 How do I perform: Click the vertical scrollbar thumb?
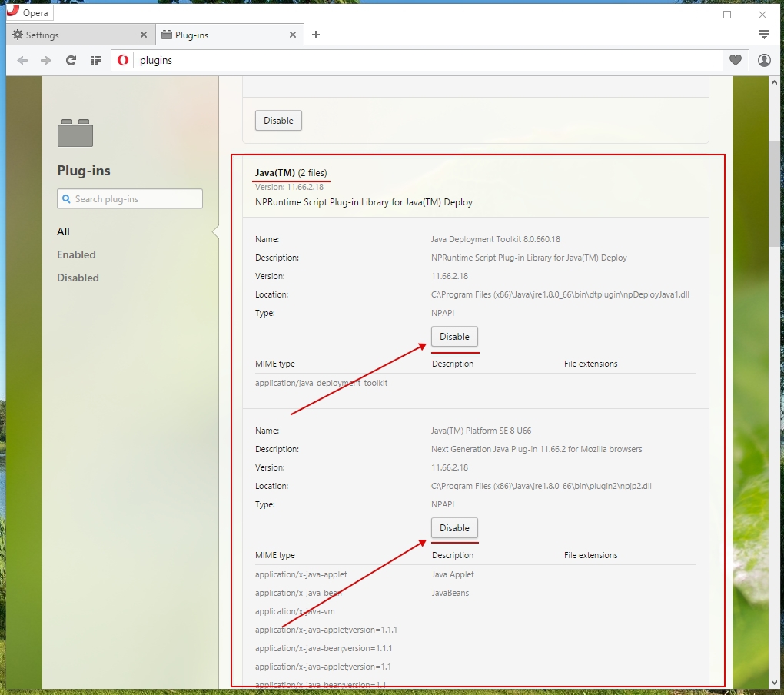[775, 192]
